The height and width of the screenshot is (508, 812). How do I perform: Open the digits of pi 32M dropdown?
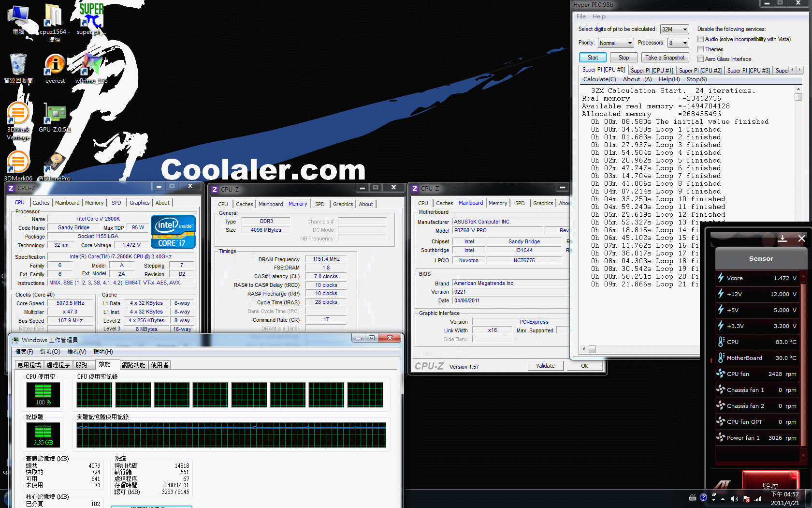[x=674, y=30]
